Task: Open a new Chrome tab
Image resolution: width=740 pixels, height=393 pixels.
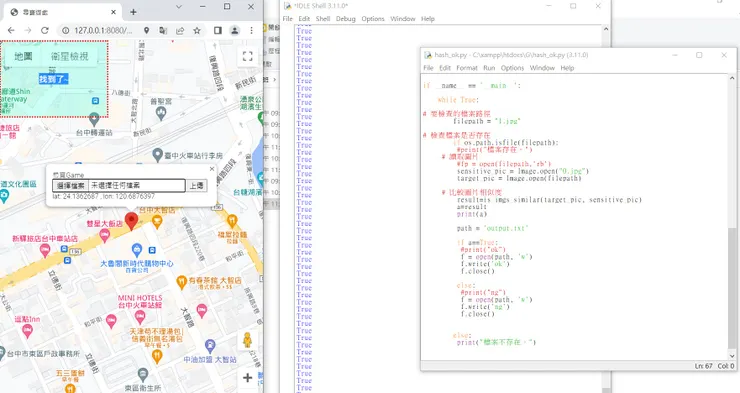Action: coord(133,12)
